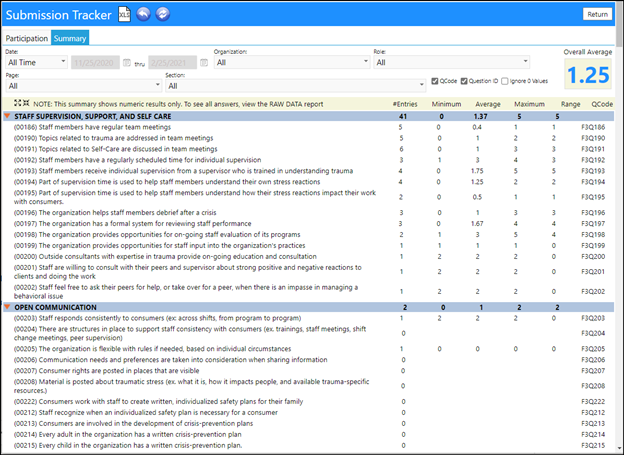Click the Range column header

click(570, 104)
